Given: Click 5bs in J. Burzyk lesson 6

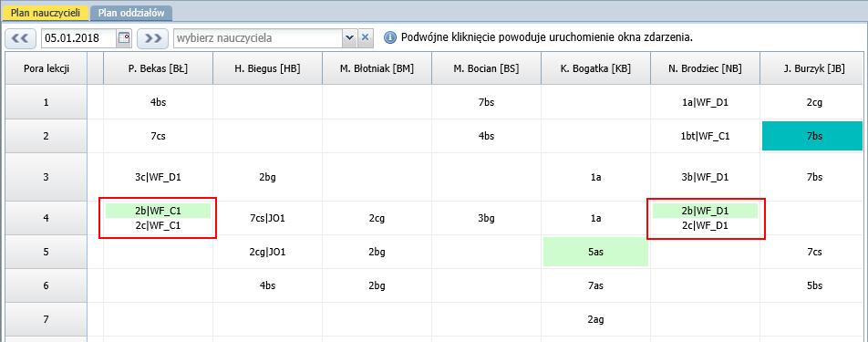Looking at the screenshot, I should 814,285.
